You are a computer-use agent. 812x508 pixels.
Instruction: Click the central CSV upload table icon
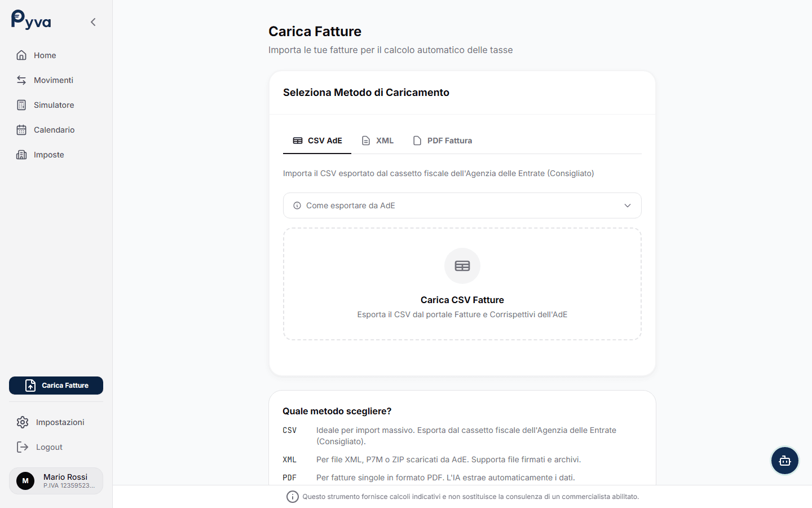[462, 266]
